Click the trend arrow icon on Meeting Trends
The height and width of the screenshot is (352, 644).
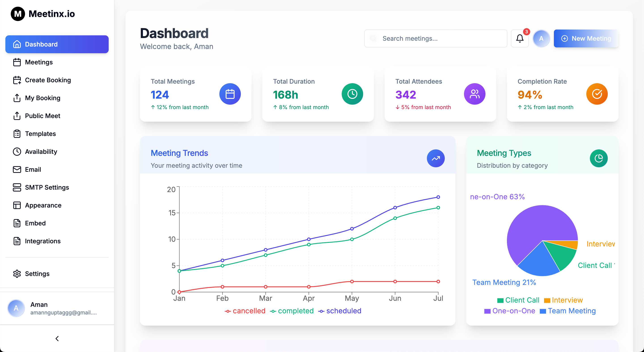point(436,158)
